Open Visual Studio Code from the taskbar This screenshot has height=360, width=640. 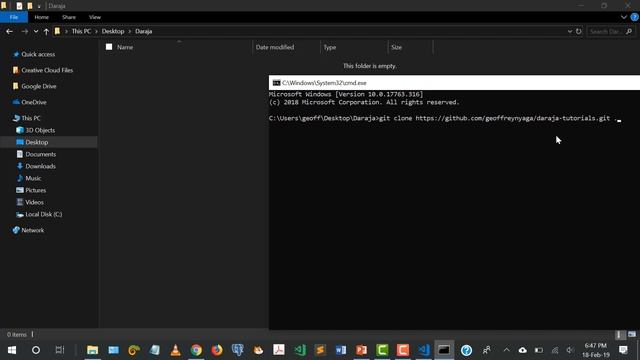coord(423,350)
